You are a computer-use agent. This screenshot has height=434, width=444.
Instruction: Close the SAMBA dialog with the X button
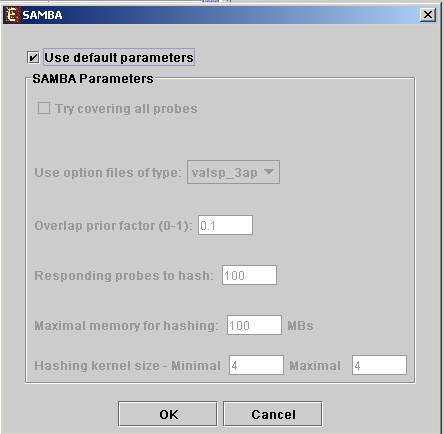[x=428, y=15]
